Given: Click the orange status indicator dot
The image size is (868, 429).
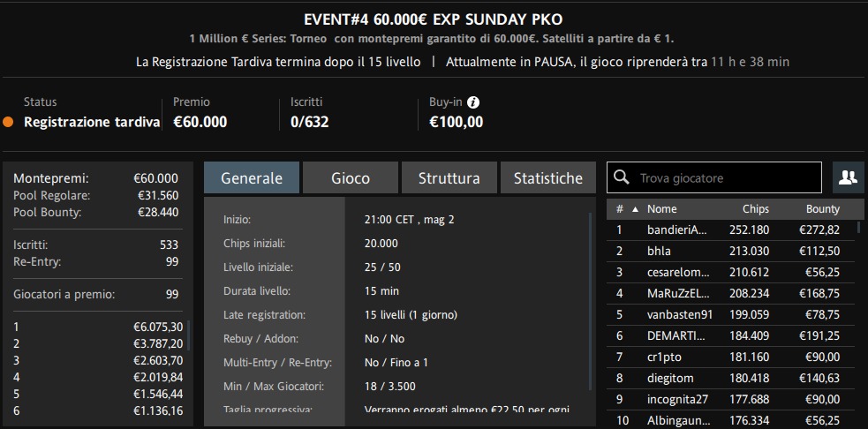Looking at the screenshot, I should click(x=8, y=122).
